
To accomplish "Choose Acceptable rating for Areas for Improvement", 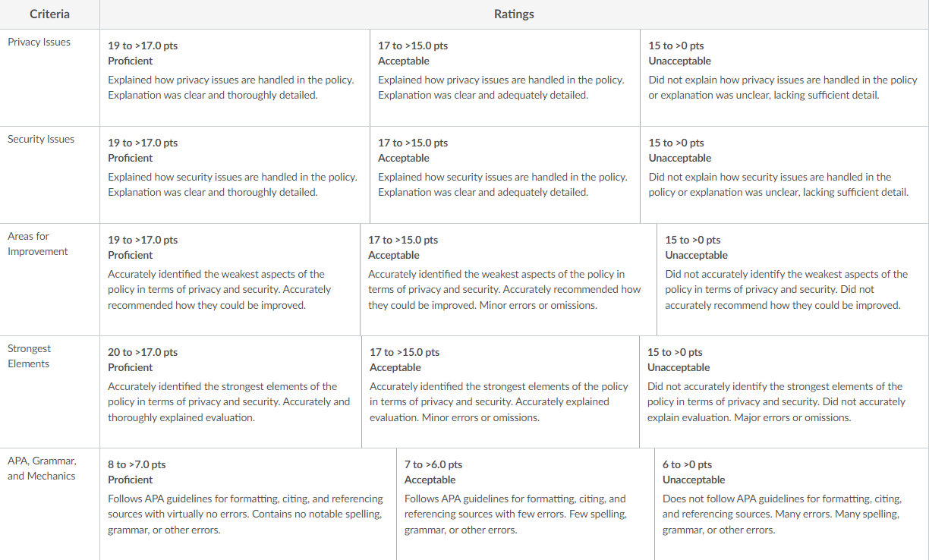I will pyautogui.click(x=509, y=279).
